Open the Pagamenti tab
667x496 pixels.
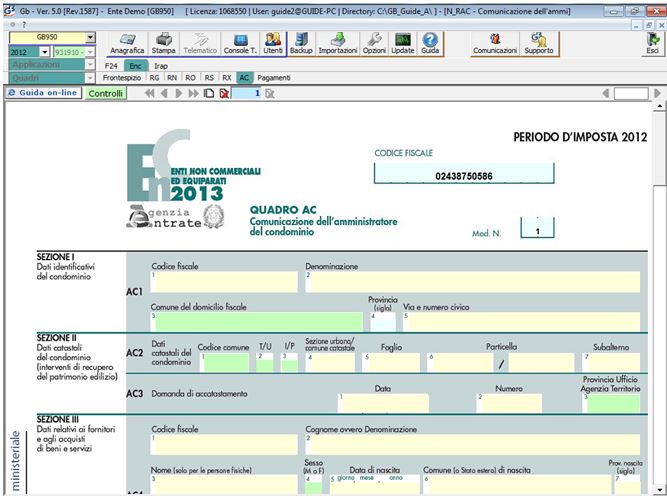click(274, 78)
